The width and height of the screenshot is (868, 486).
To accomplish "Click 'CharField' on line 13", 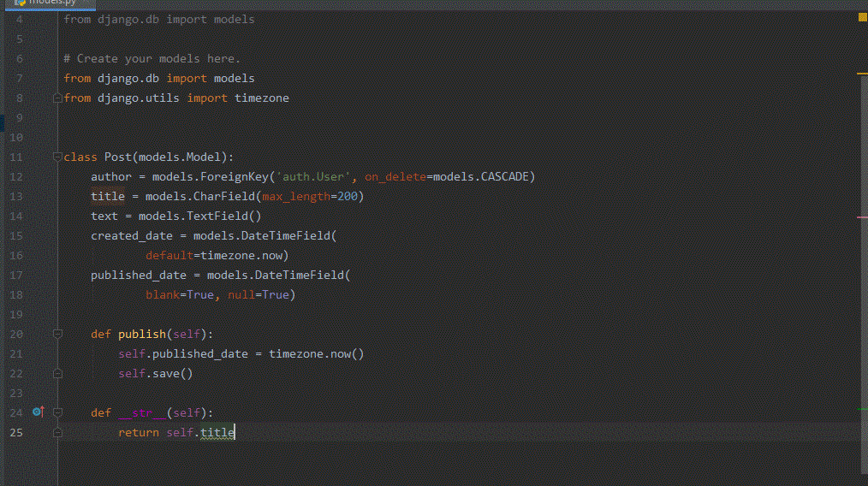I will (x=224, y=197).
